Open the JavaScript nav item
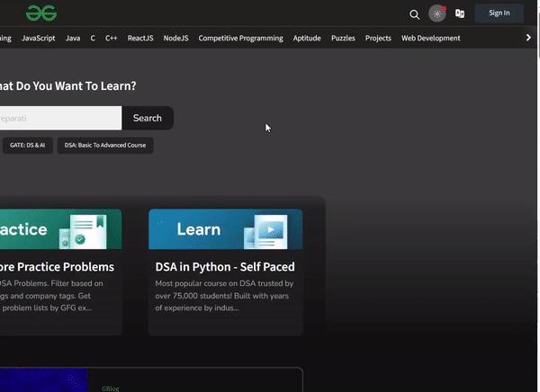This screenshot has height=392, width=540. pos(38,38)
